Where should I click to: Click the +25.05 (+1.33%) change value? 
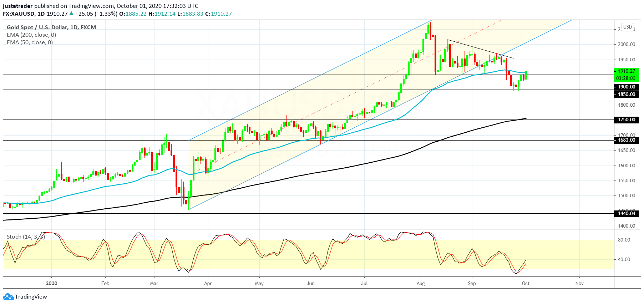(x=96, y=14)
